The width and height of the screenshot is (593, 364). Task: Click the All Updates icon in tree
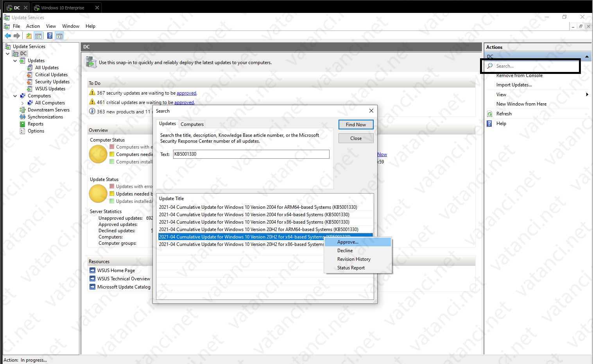click(x=30, y=68)
